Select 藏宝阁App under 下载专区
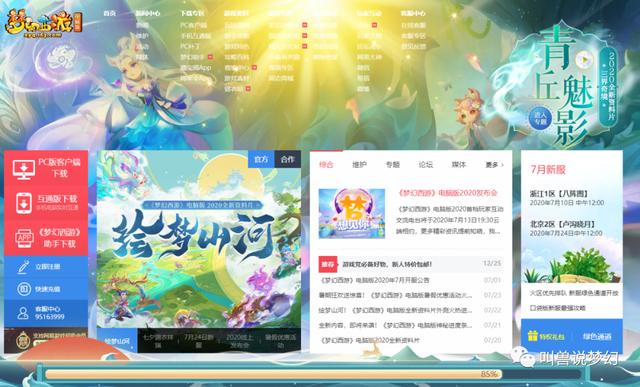Viewport: 640px width, 387px height. coord(196,67)
